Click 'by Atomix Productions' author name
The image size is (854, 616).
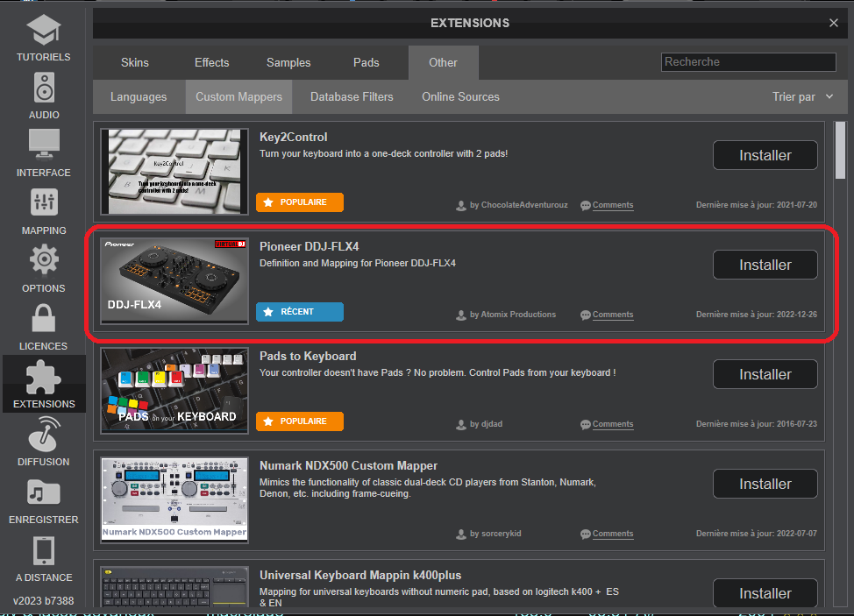(x=513, y=315)
